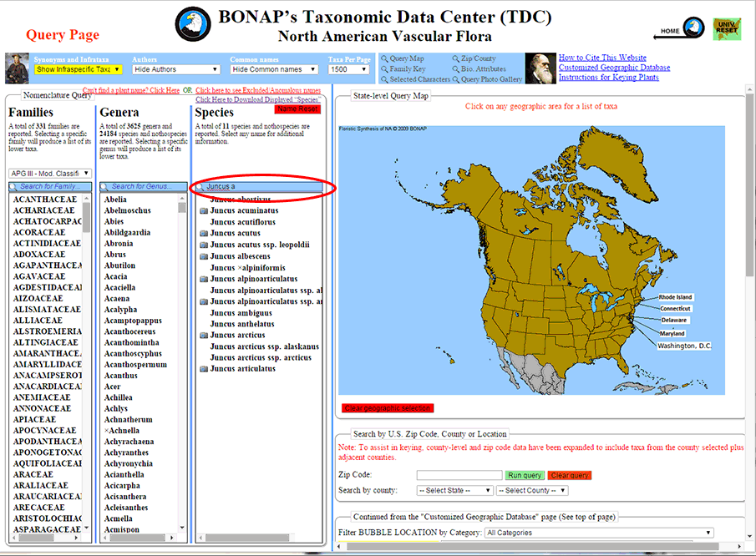Select Juncus arcticus ssp. alaskanus
Screen dimensions: 756x556
coord(264,346)
